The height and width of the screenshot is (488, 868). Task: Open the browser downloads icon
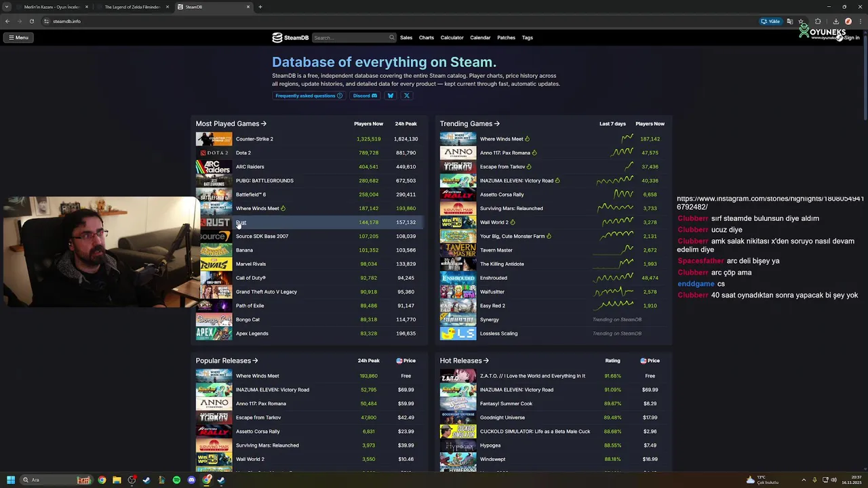pyautogui.click(x=835, y=21)
